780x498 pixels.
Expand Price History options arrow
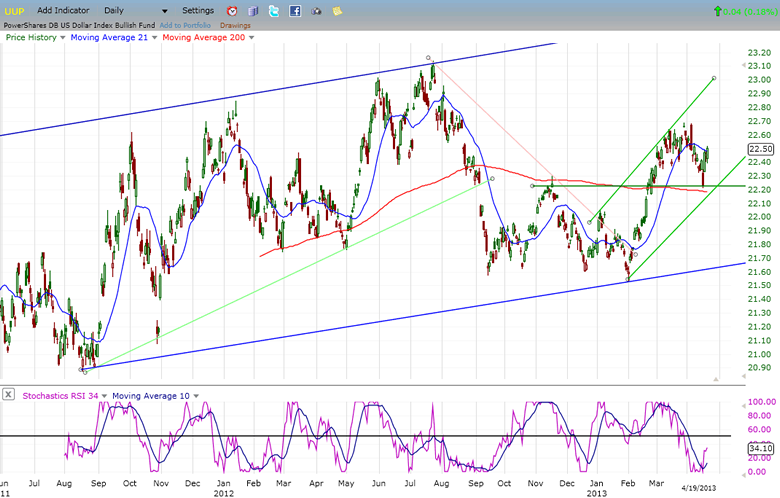(x=64, y=37)
